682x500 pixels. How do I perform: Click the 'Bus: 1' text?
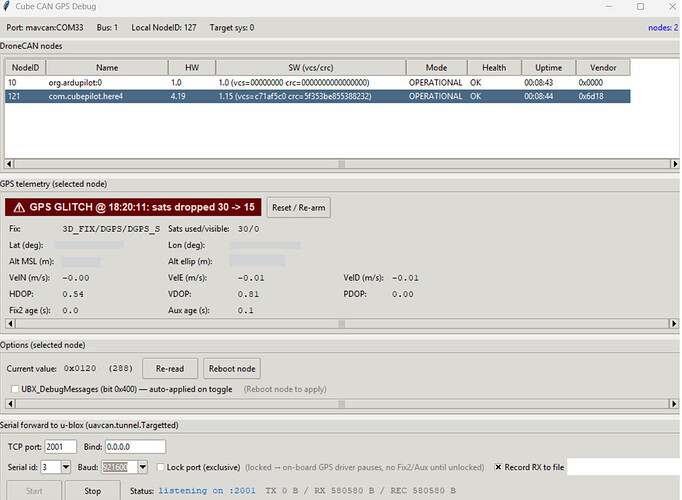(107, 28)
